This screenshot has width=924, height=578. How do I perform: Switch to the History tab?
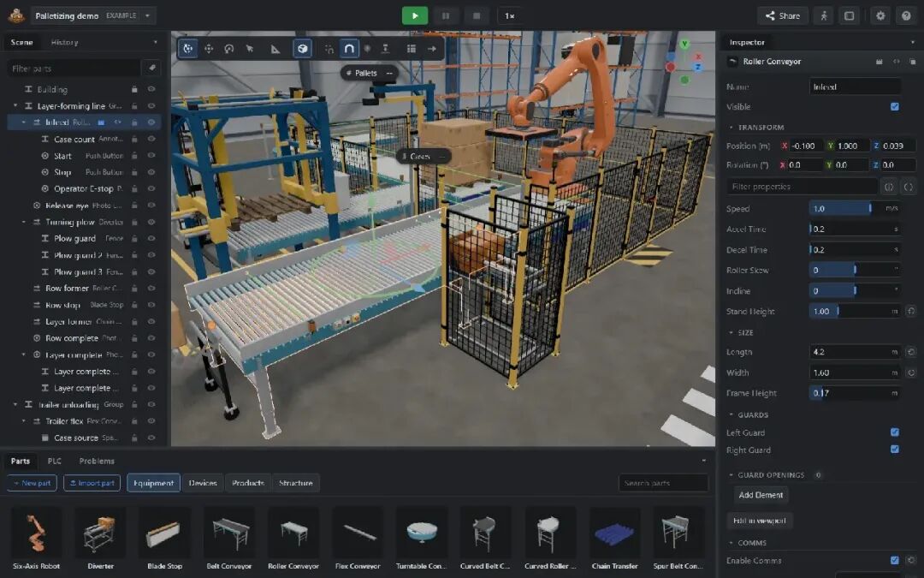[65, 43]
